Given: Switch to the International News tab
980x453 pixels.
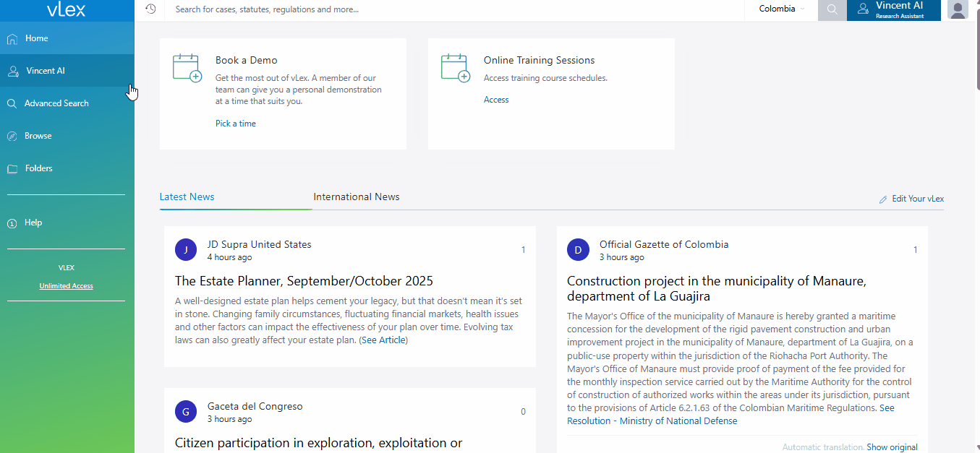Looking at the screenshot, I should click(x=356, y=197).
